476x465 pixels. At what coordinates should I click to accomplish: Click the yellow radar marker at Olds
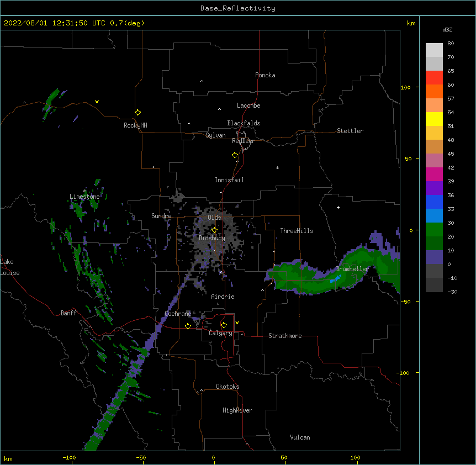[x=214, y=230]
